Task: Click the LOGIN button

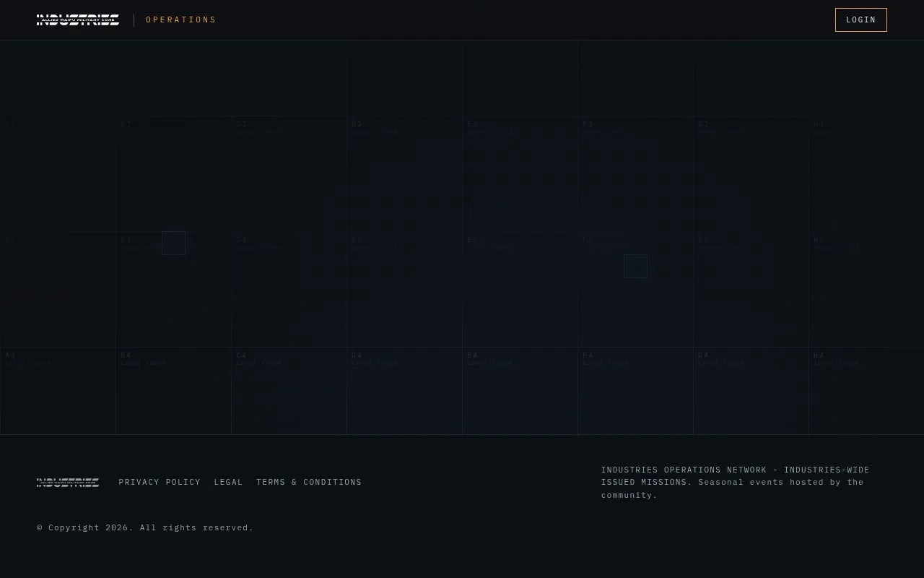Action: click(860, 20)
